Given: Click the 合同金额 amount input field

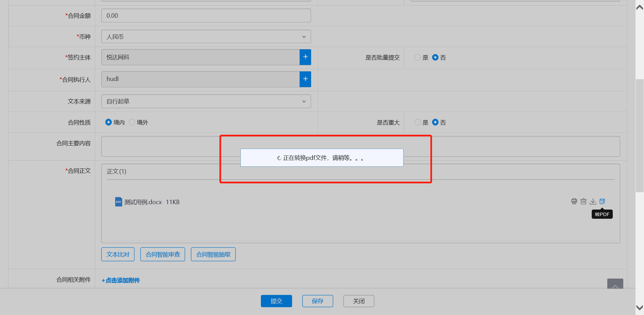Looking at the screenshot, I should point(206,16).
